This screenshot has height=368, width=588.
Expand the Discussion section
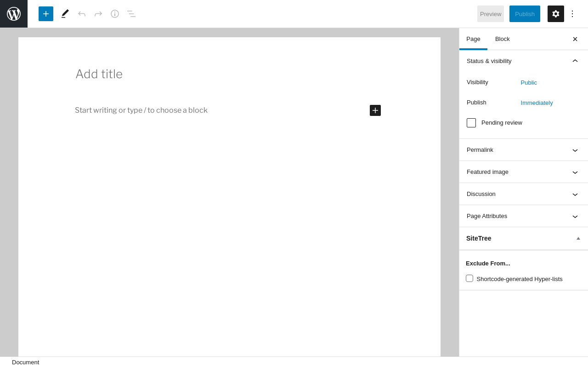tap(523, 194)
